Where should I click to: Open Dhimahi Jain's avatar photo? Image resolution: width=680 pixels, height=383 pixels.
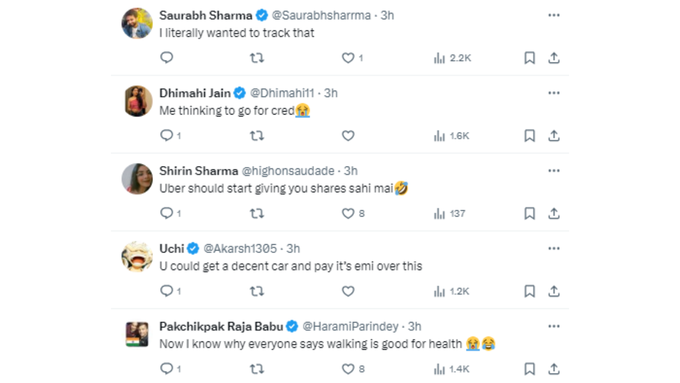coord(138,101)
